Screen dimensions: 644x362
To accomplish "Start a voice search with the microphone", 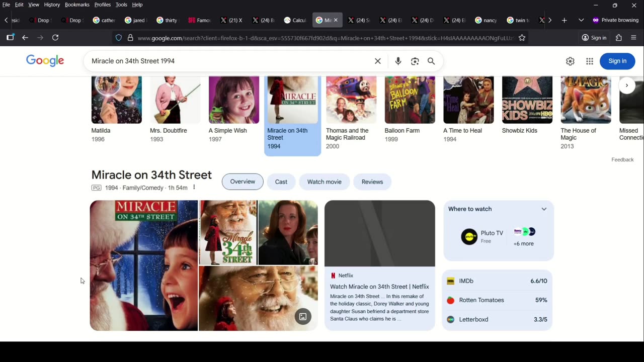I will click(x=398, y=61).
